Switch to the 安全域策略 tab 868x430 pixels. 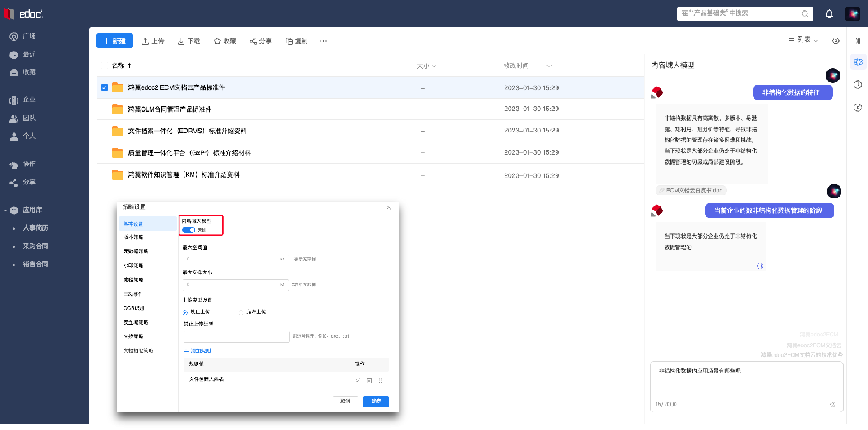pyautogui.click(x=136, y=322)
